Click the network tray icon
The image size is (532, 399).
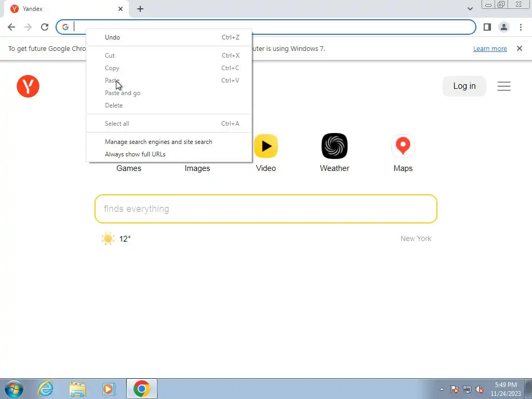tap(467, 390)
